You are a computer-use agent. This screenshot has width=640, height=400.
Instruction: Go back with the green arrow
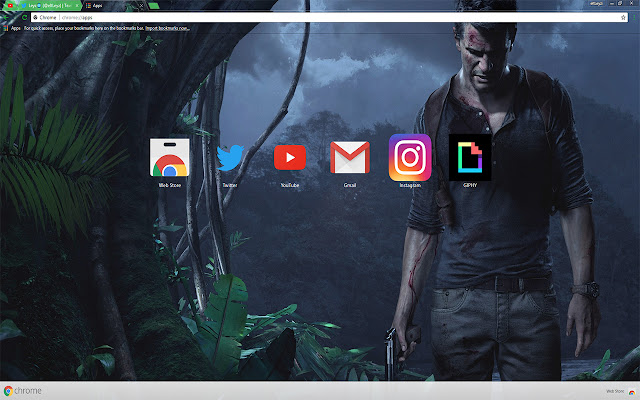coord(6,18)
